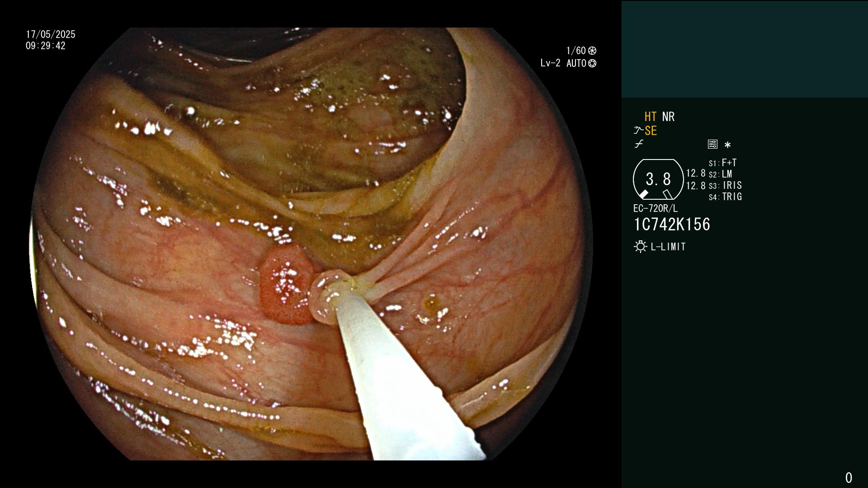Click the shutter icon beside 1/60
This screenshot has height=488, width=868.
coord(592,51)
